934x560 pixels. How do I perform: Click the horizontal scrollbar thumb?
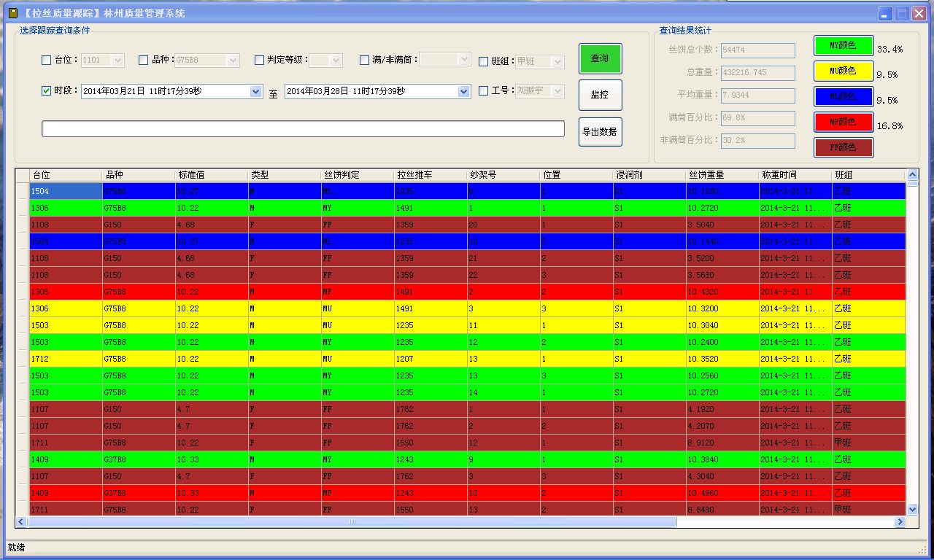[x=352, y=522]
